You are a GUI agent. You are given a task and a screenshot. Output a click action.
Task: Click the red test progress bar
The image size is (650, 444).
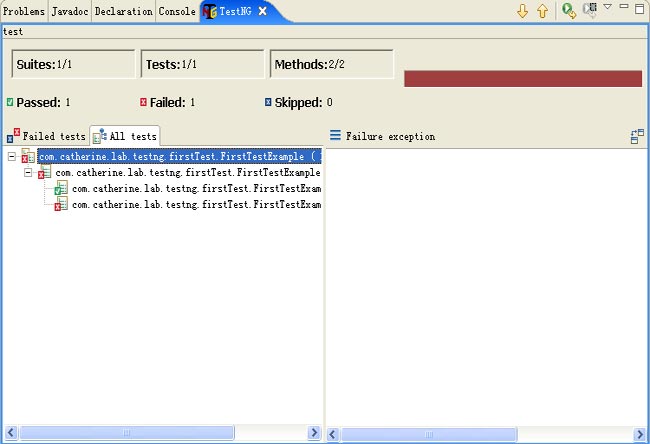tap(522, 79)
